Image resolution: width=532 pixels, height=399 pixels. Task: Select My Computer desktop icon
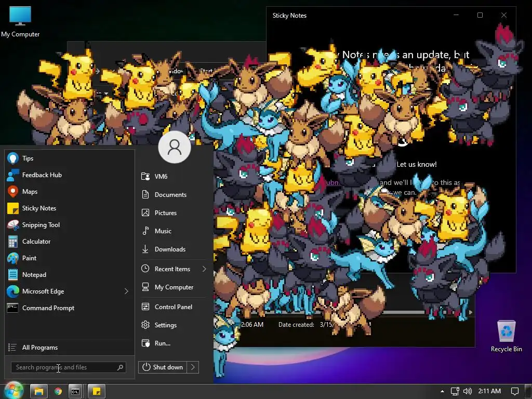pyautogui.click(x=20, y=22)
